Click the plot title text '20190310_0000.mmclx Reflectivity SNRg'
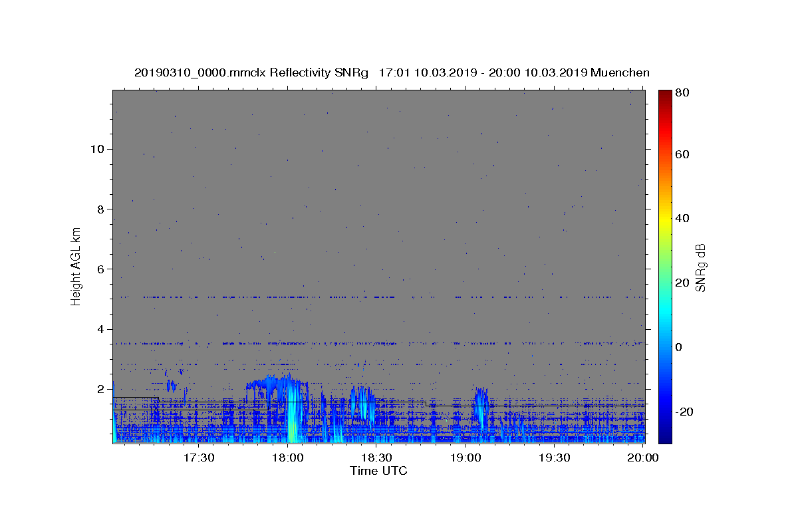This screenshot has height=532, width=798. 251,72
